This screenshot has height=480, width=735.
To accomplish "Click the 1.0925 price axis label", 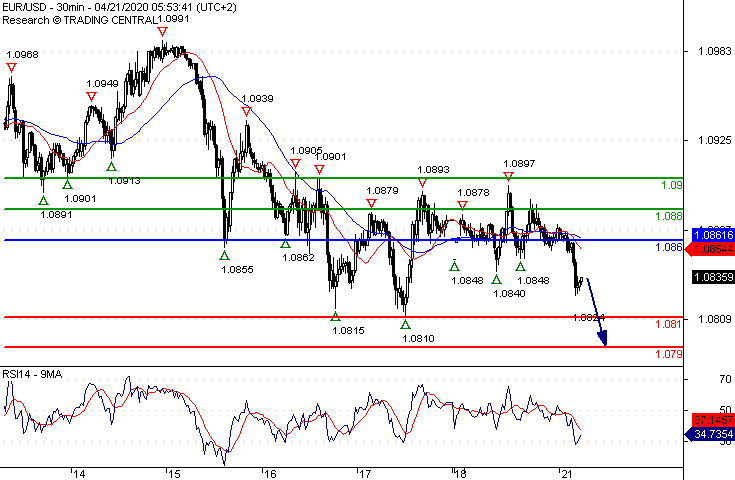I will click(x=714, y=140).
